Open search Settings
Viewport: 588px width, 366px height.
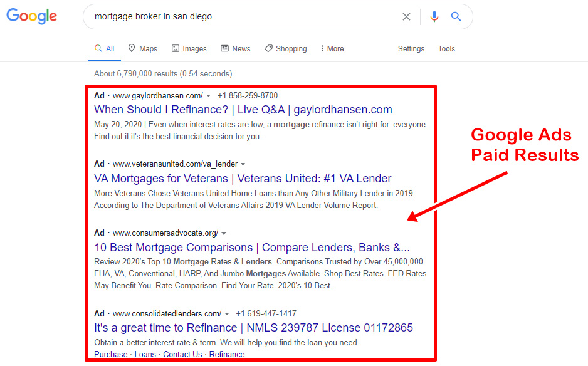(x=411, y=49)
